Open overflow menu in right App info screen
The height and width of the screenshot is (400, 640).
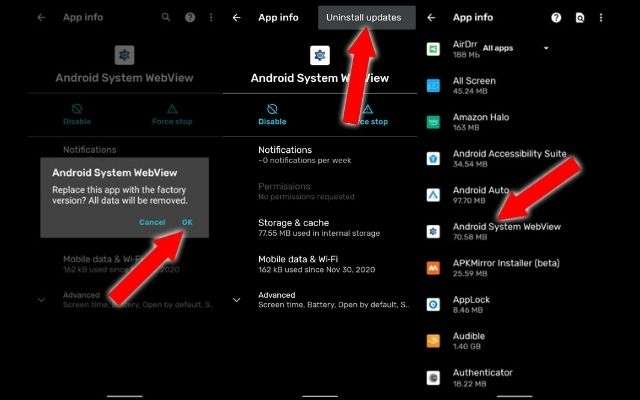coord(601,18)
